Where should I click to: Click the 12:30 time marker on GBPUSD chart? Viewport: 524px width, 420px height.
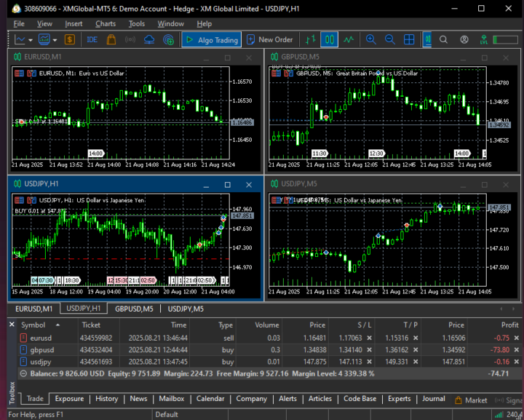pos(377,154)
